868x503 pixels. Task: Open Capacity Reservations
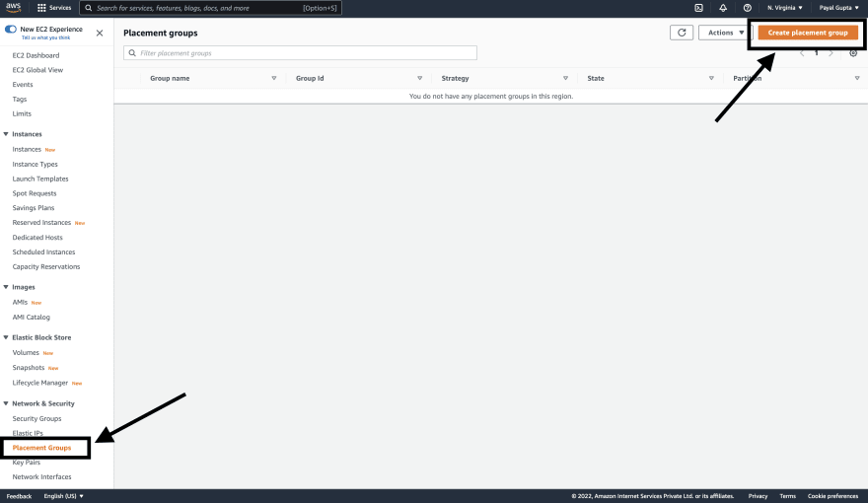[x=46, y=266]
